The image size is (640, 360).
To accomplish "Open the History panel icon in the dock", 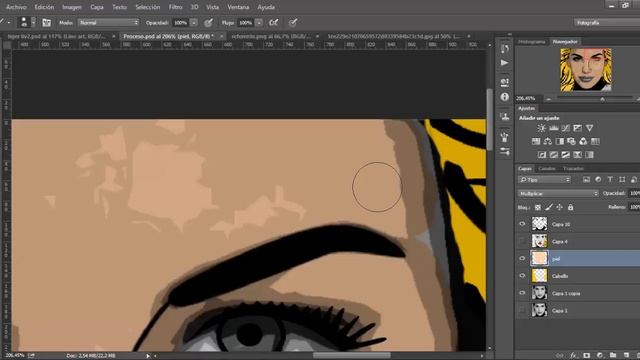I will coord(505,49).
